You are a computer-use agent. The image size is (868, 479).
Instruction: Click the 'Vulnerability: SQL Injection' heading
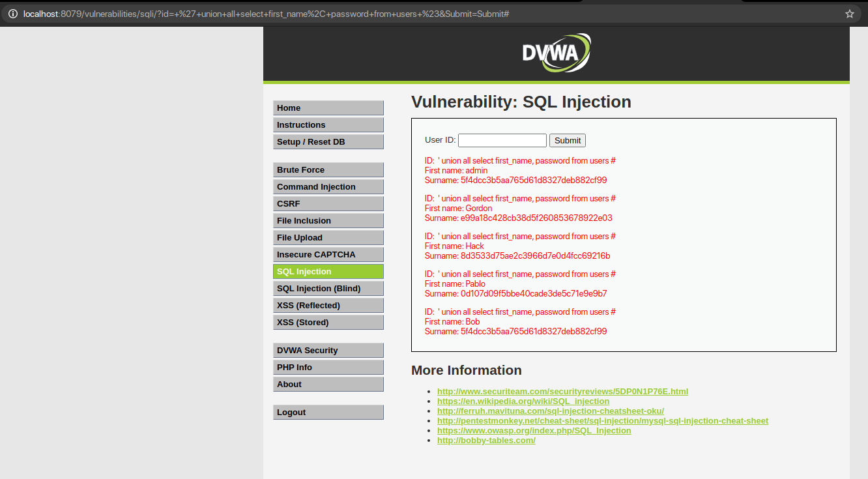521,102
